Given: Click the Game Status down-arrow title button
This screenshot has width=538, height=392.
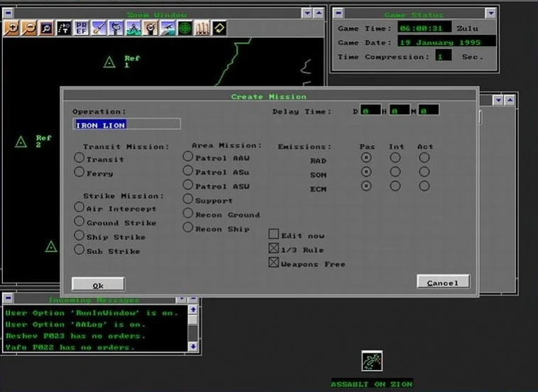Looking at the screenshot, I should (491, 13).
